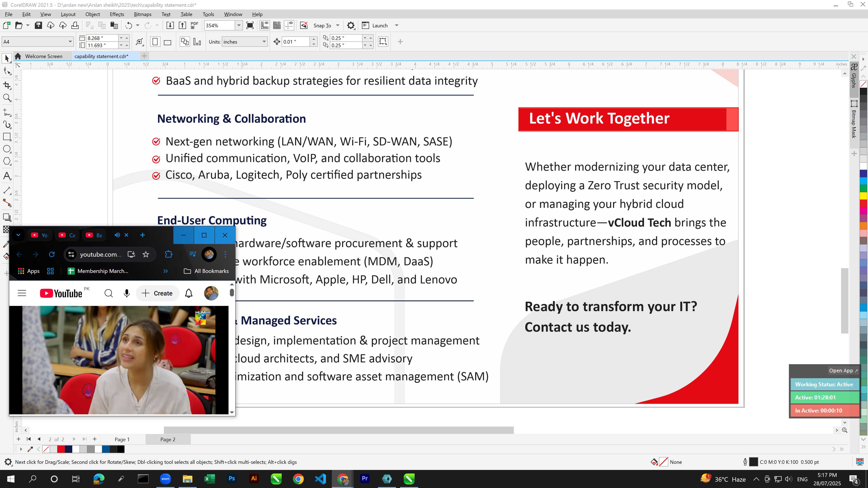The height and width of the screenshot is (488, 868).
Task: Show rulers toggle in toolbar
Action: click(265, 26)
